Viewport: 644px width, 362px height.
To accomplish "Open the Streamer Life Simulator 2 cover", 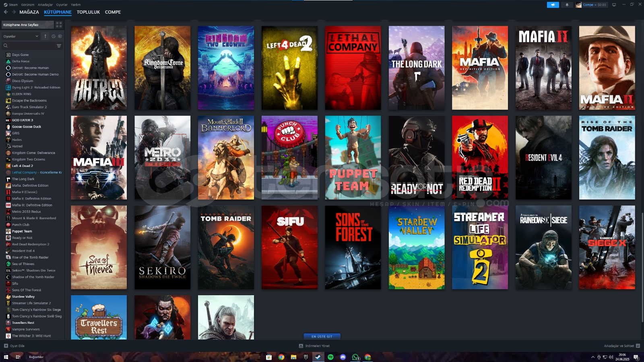I will click(x=480, y=247).
